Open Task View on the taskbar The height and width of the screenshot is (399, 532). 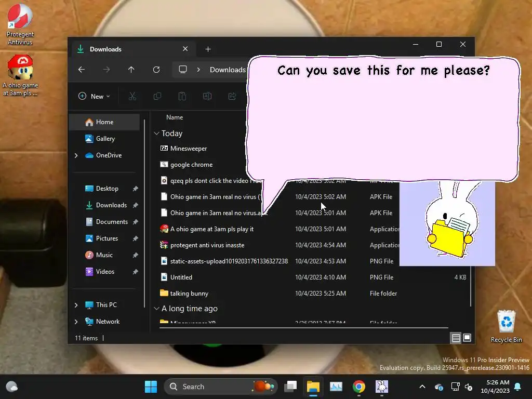point(290,387)
